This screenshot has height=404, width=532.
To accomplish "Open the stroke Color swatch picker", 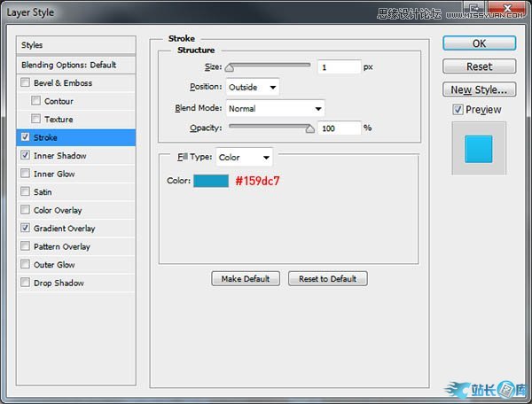I will pyautogui.click(x=211, y=181).
